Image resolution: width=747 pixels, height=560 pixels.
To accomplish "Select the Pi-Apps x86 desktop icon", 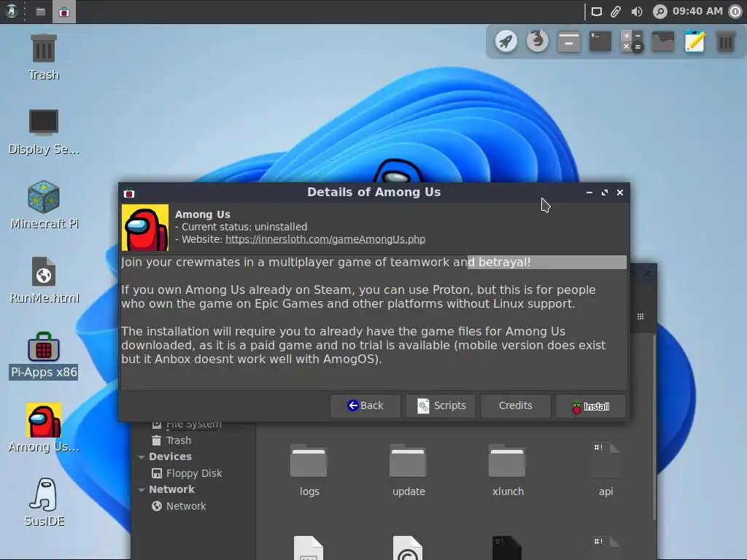I will click(x=44, y=355).
